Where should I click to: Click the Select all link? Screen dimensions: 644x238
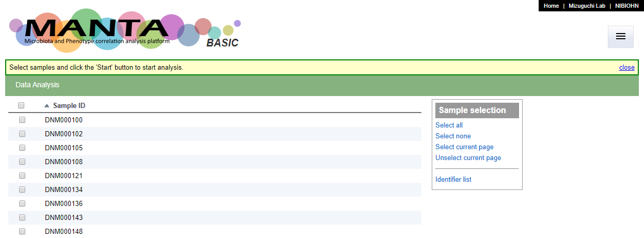(x=449, y=125)
